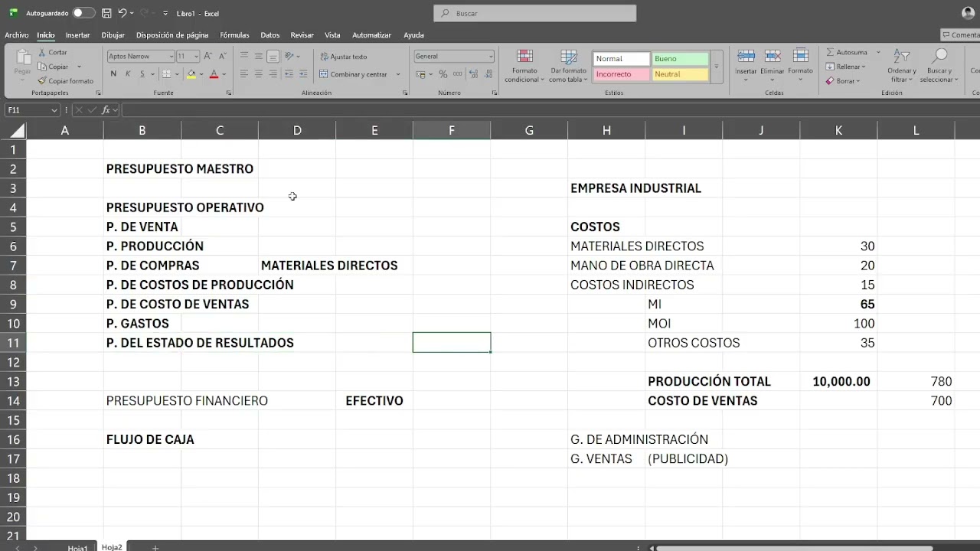Open Ordenar y filtrar menu

coord(902,67)
